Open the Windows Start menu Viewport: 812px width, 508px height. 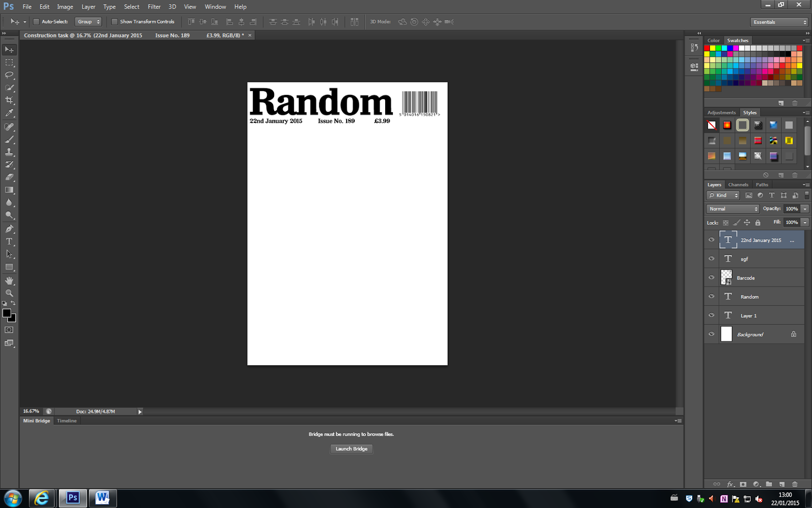[13, 498]
